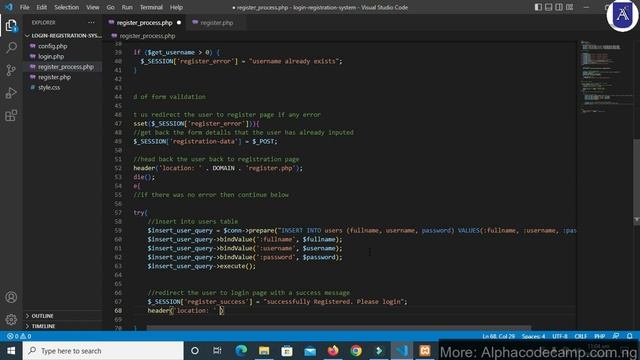Open Microsoft Store from taskbar
The image size is (640, 360).
click(x=287, y=351)
